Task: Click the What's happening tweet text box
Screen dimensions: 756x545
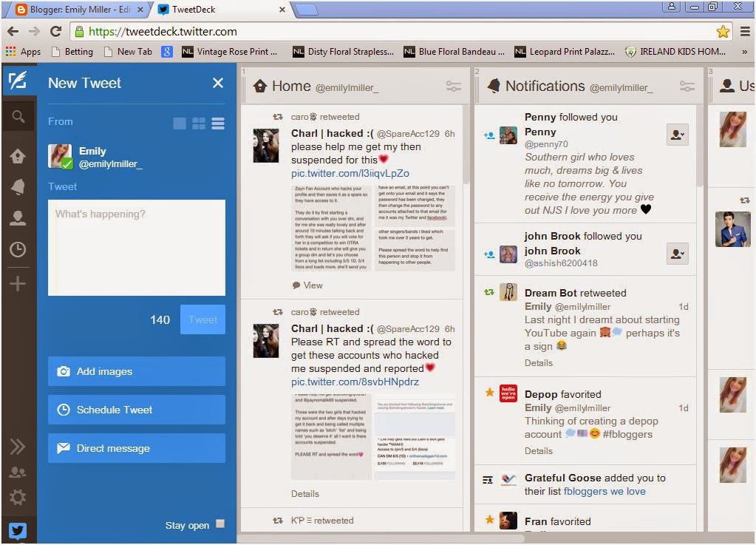Action: pos(137,248)
